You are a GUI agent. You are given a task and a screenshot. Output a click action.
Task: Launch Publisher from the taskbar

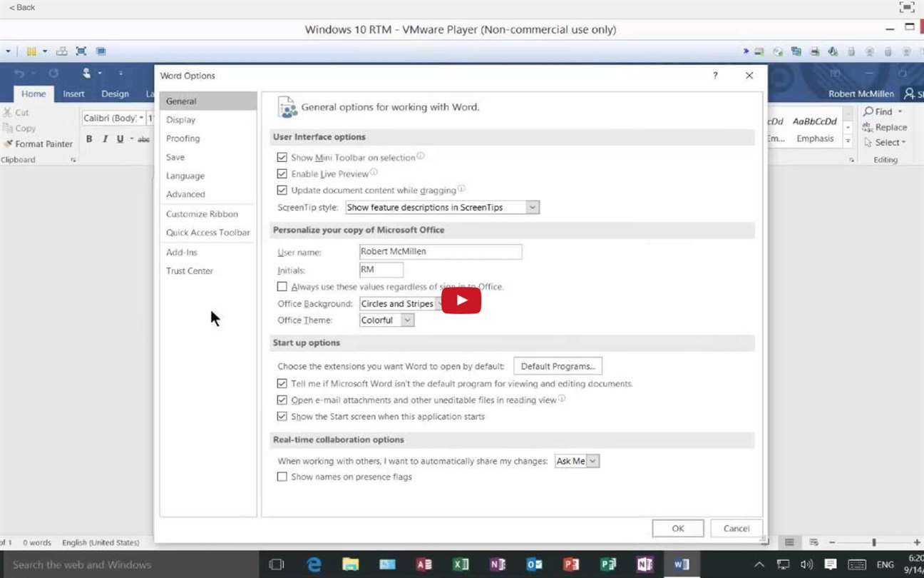[608, 564]
